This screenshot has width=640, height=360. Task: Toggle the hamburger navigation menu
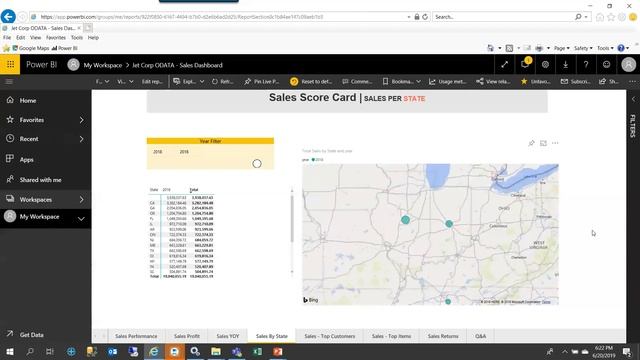tap(9, 82)
